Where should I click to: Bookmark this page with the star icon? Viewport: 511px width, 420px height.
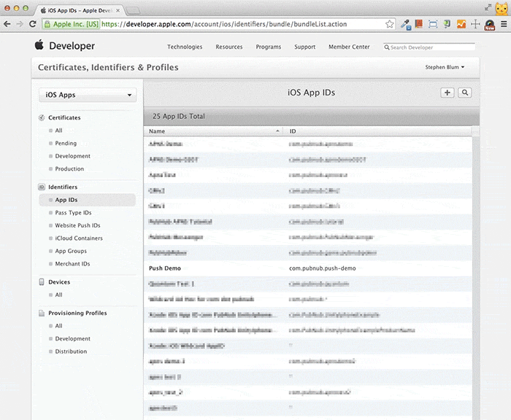[x=390, y=24]
